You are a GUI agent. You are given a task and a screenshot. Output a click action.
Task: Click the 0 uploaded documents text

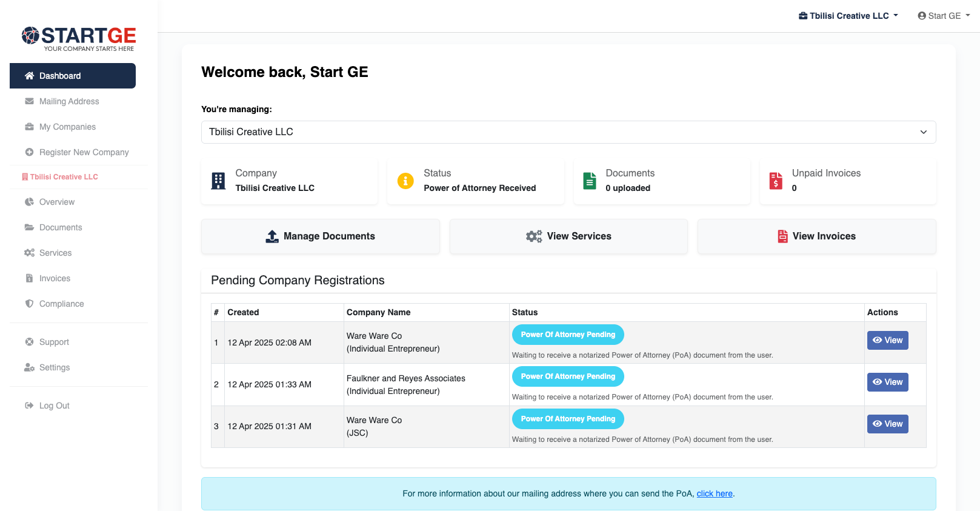[x=628, y=188]
